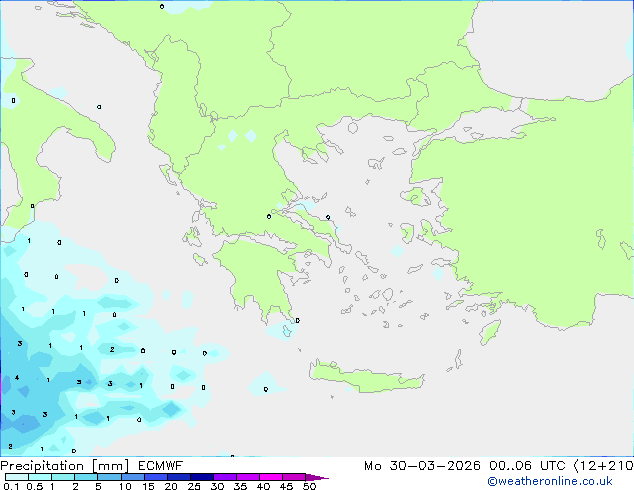Click the '15' legend scale label
The width and height of the screenshot is (634, 490).
click(x=148, y=486)
